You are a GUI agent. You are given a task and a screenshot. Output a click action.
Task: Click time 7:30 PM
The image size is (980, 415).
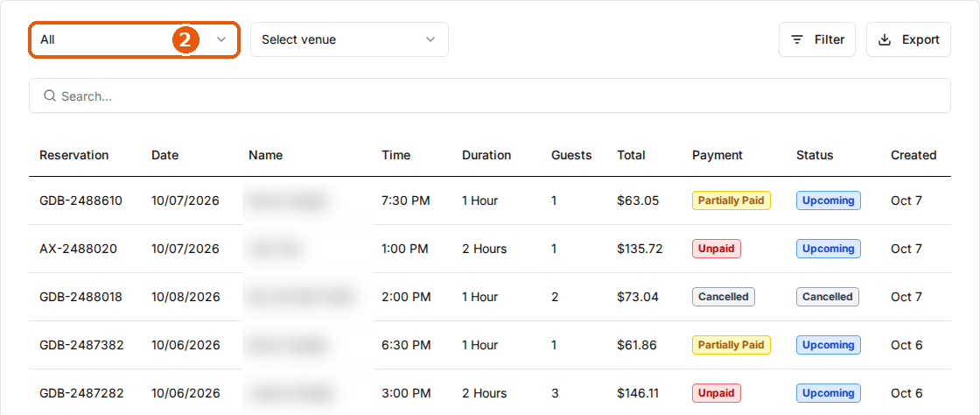pyautogui.click(x=406, y=200)
